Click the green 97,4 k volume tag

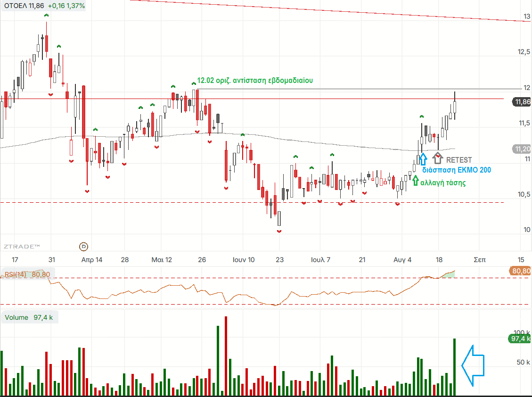[520, 339]
